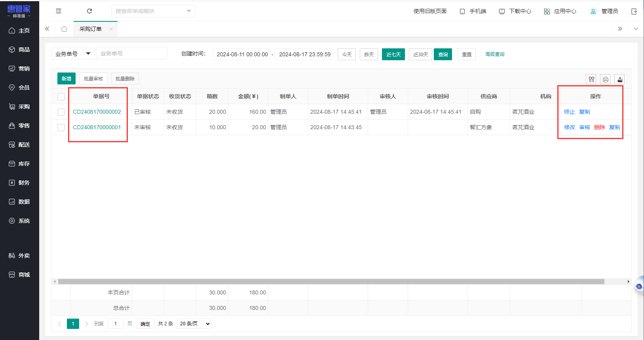This screenshot has height=340, width=644.
Task: Go to next page arrow
Action: [86, 324]
